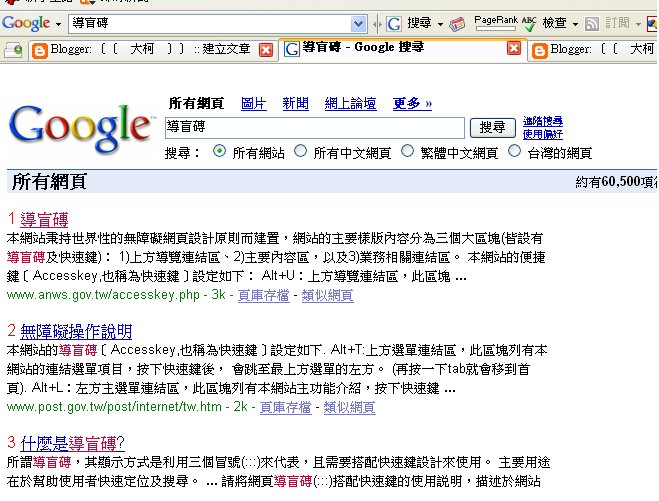
Task: Click the 搜尋 search button
Action: (x=493, y=128)
